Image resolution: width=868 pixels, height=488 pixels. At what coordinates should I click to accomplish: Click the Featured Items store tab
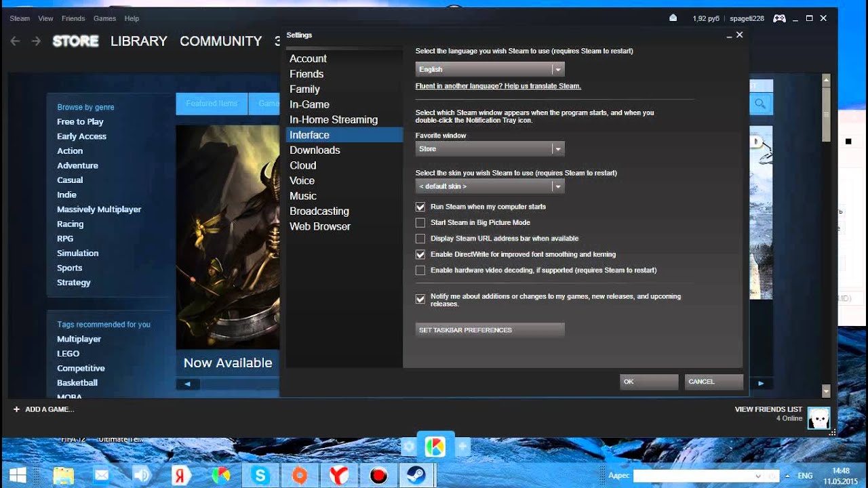click(x=212, y=104)
